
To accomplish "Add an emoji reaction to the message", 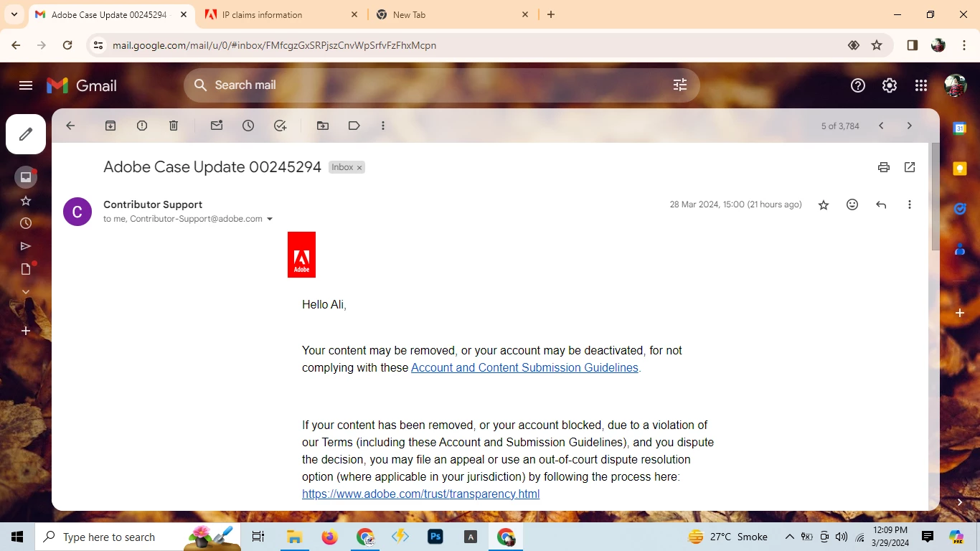I will pos(852,204).
